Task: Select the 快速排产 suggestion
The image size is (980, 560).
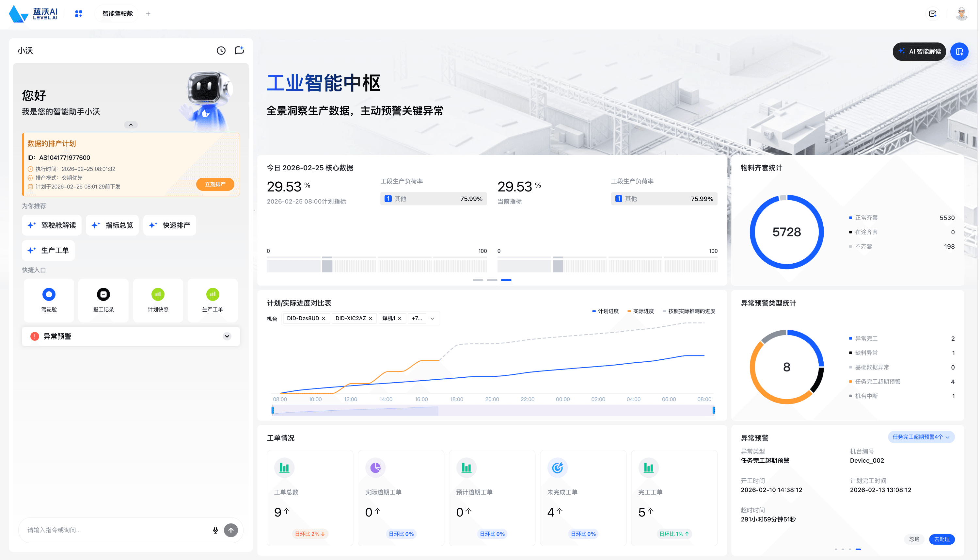Action: point(169,225)
